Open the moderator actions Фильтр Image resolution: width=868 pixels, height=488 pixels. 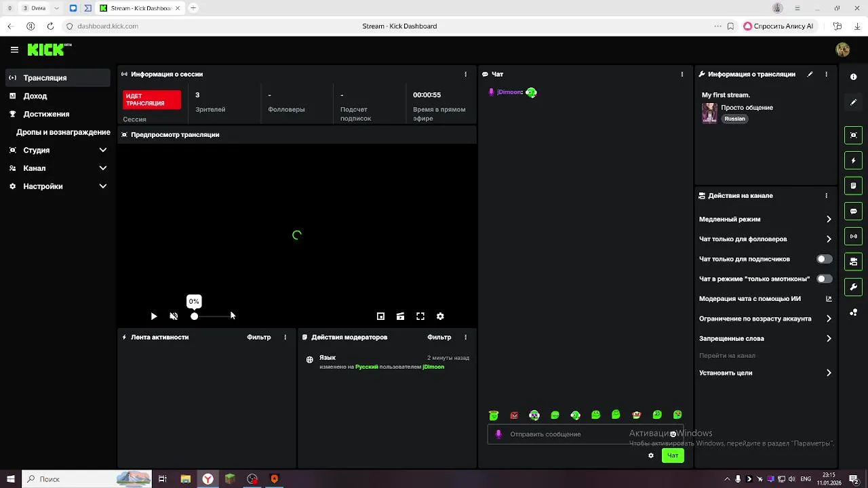pyautogui.click(x=439, y=337)
